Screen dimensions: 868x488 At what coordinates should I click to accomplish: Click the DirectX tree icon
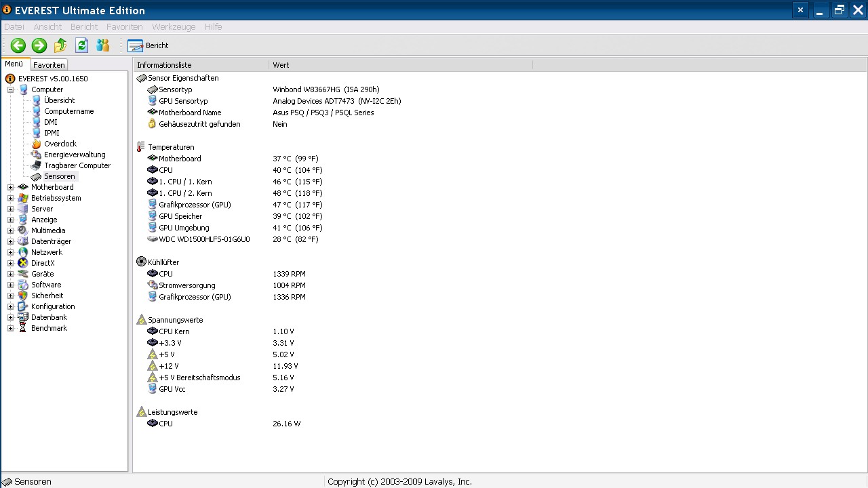(23, 263)
